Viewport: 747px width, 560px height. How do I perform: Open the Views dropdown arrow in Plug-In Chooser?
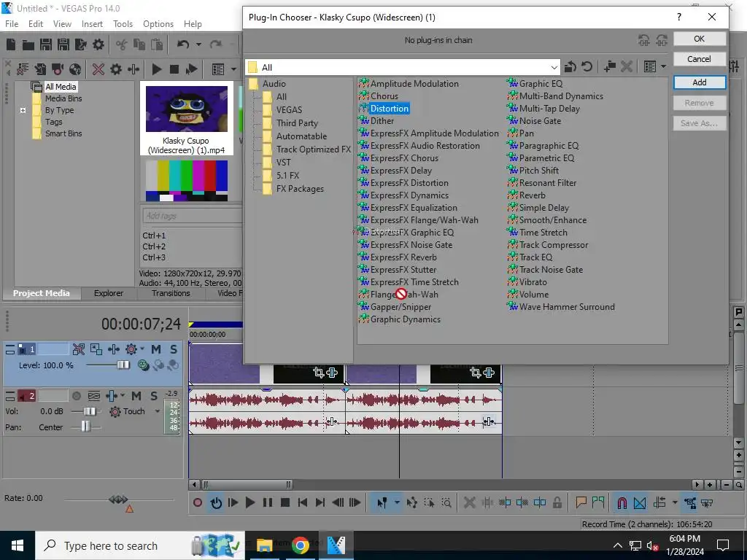(x=664, y=66)
